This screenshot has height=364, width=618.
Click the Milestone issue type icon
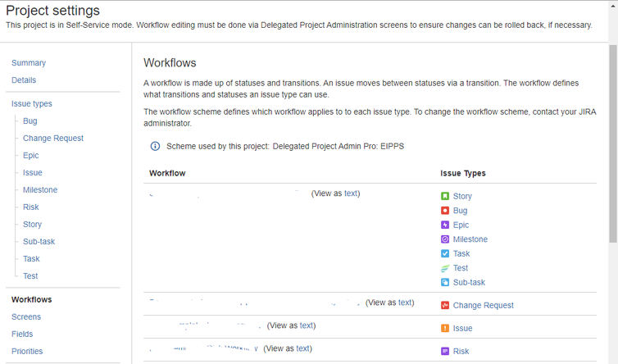(445, 239)
